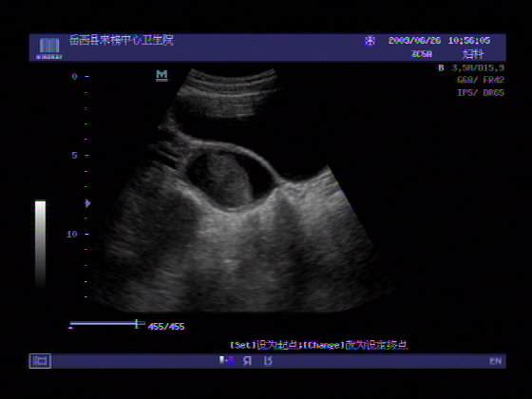Screen dimensions: 532x399
Task: Click the Mindray logo icon
Action: (49, 48)
